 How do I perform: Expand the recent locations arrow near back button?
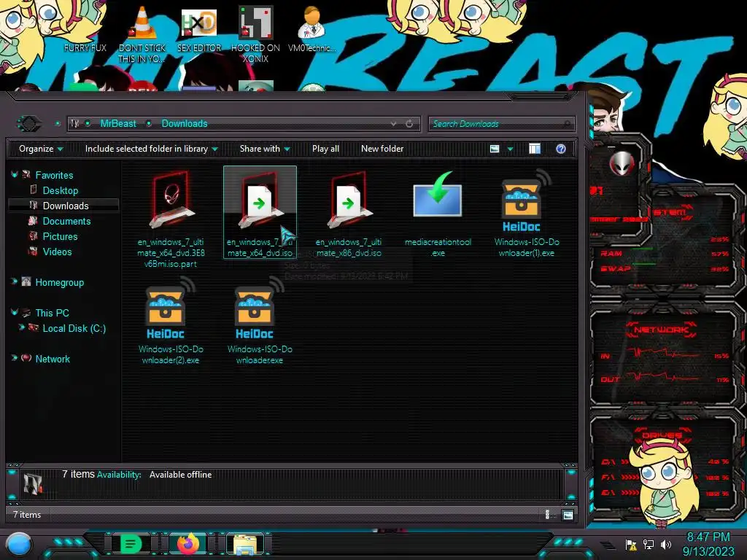coord(58,124)
